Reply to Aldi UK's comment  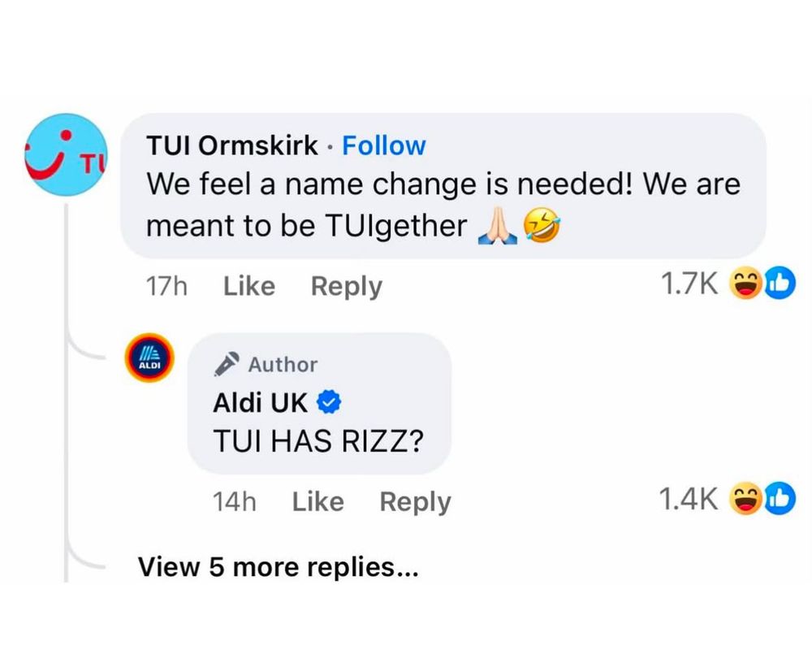[415, 501]
